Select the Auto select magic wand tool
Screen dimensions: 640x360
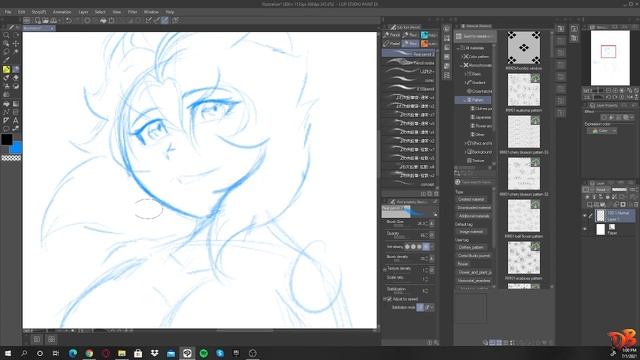coord(16,52)
